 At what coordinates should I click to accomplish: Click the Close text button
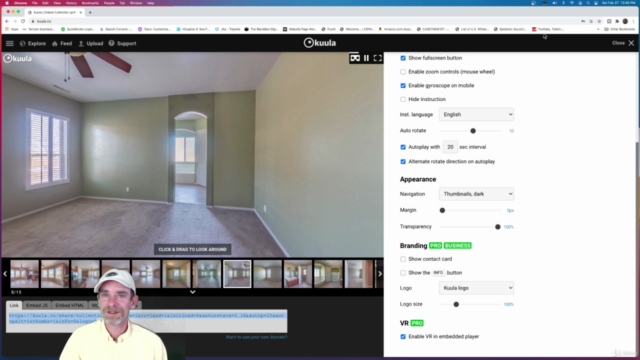[x=618, y=43]
